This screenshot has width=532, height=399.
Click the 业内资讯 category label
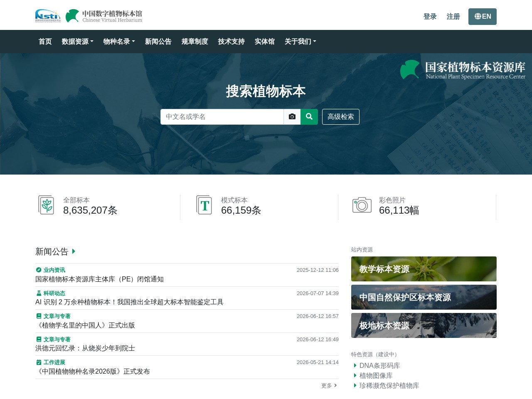(x=54, y=270)
